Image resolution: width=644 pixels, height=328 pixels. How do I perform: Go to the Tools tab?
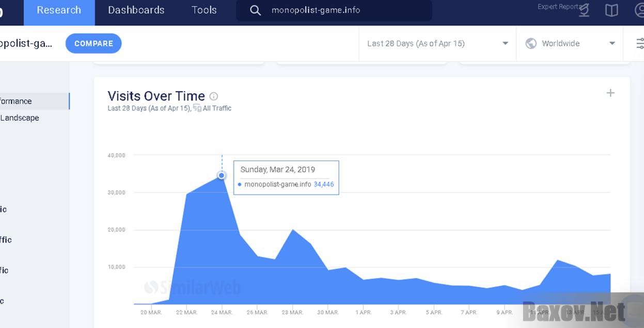[204, 10]
